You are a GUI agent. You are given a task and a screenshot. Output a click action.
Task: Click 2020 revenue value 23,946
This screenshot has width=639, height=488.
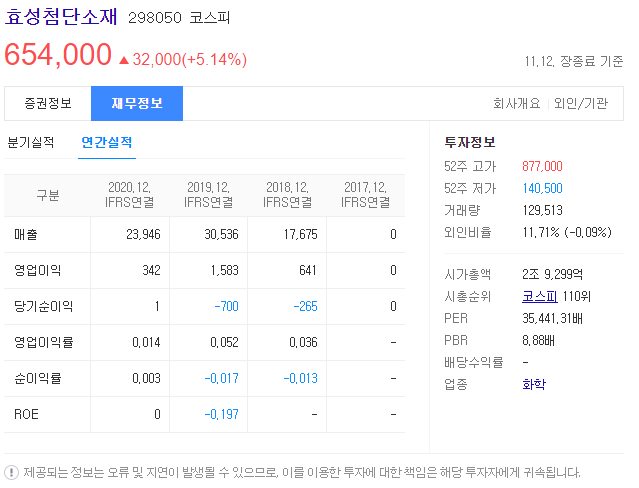coord(143,234)
